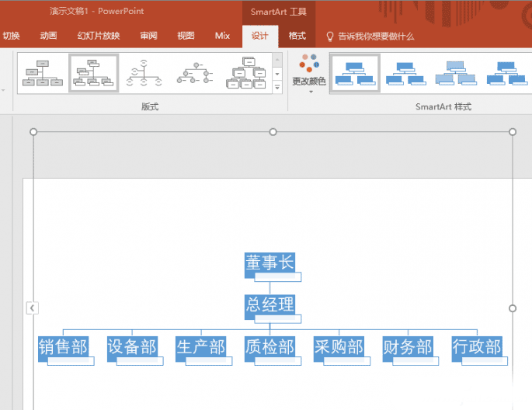
Task: Open the 幻灯片放映 tab
Action: click(99, 36)
